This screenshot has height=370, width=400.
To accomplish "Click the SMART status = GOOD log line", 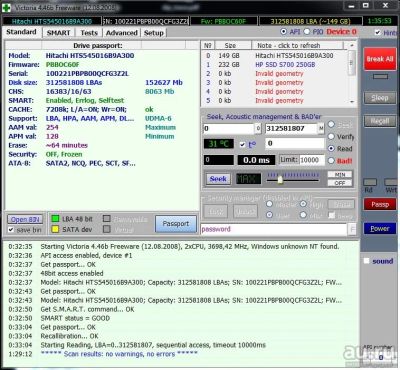I will tap(75, 318).
